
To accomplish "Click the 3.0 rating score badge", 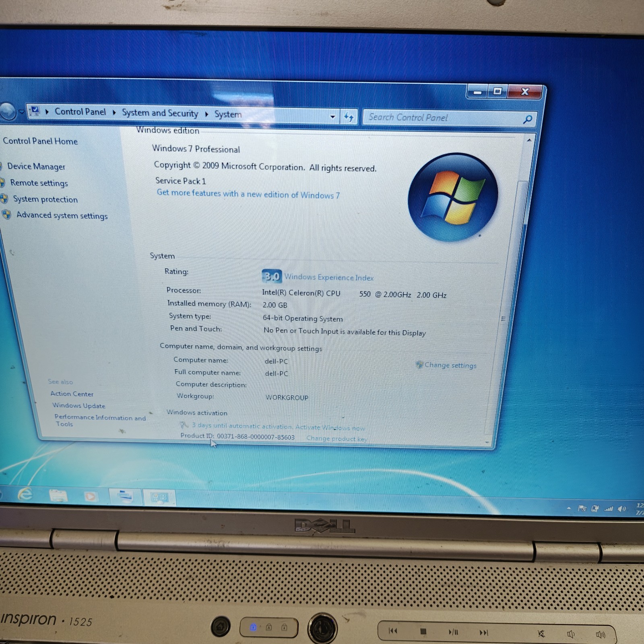I will 272,276.
